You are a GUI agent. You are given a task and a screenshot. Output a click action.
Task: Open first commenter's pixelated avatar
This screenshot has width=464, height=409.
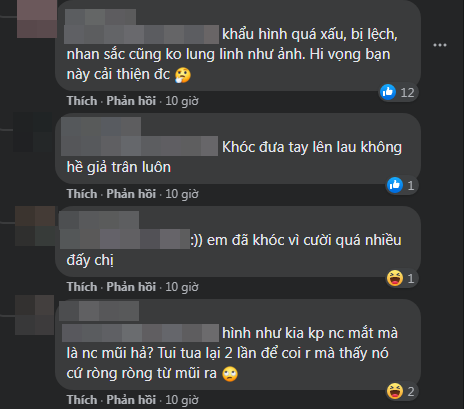[x=37, y=18]
